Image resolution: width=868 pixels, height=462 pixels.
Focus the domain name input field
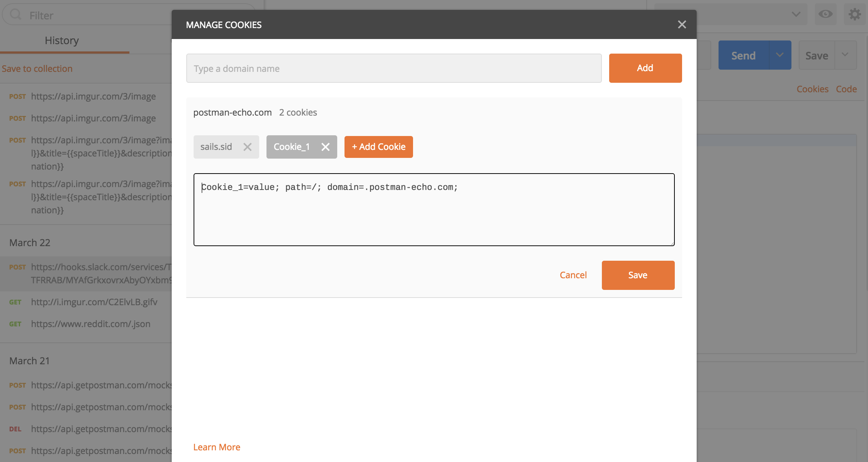coord(394,69)
